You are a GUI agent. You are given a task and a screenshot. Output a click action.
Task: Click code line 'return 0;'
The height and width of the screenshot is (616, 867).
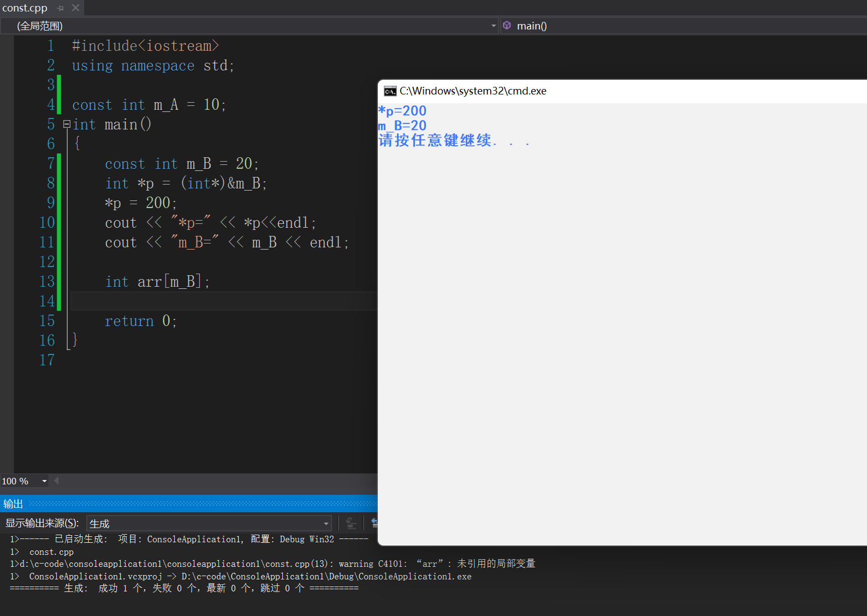(141, 321)
